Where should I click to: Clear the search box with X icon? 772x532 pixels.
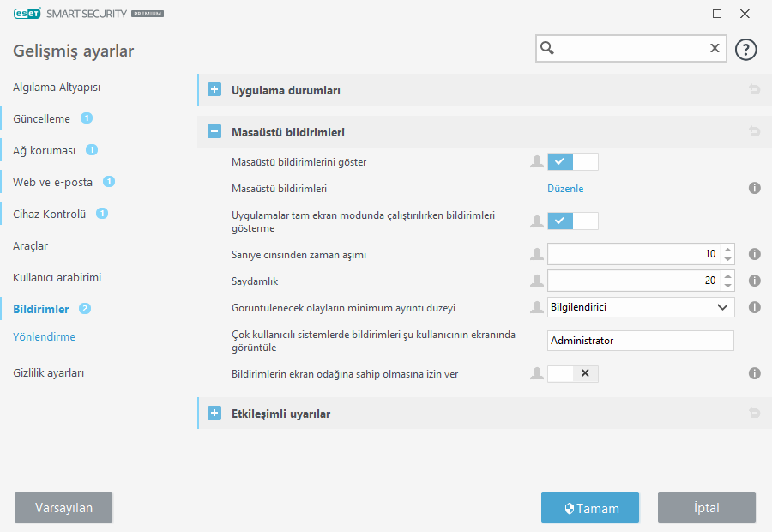[714, 49]
